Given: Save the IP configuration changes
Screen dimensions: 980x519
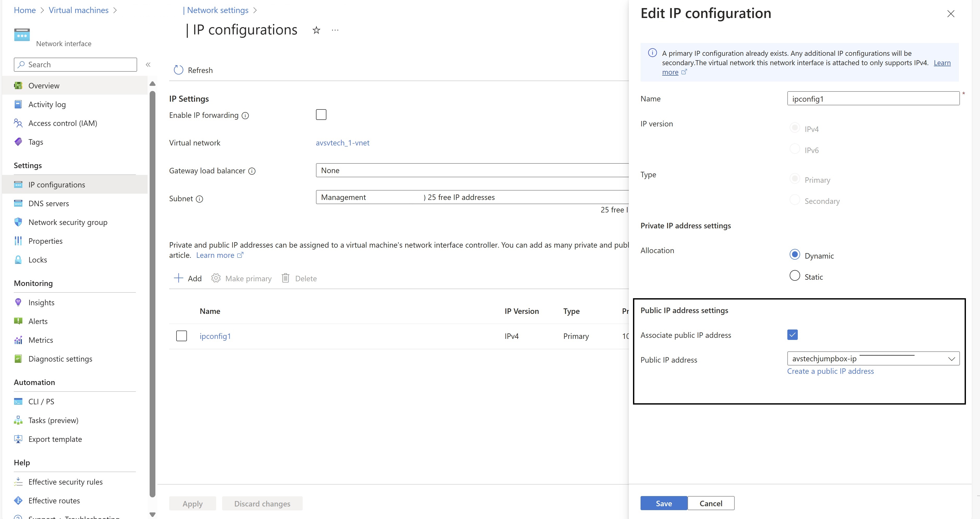Looking at the screenshot, I should (x=664, y=503).
